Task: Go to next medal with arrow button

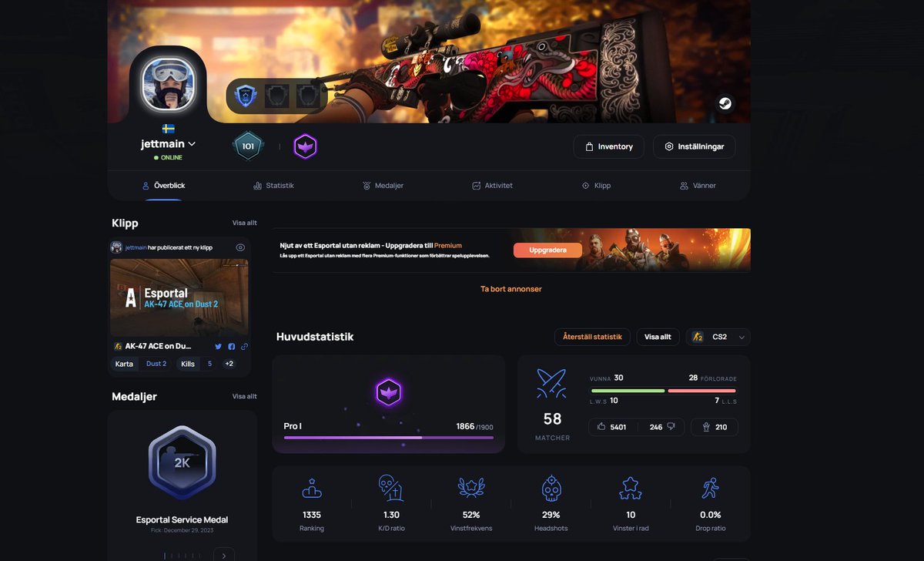Action: coord(223,556)
